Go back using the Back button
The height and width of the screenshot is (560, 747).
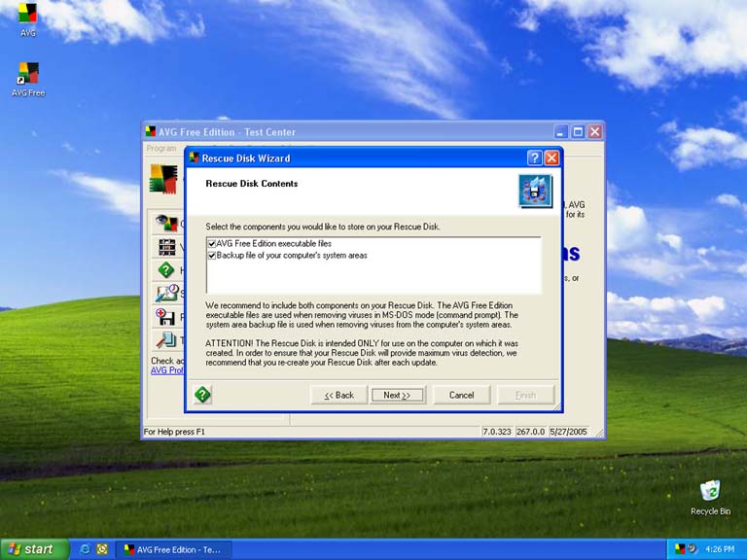[x=339, y=395]
